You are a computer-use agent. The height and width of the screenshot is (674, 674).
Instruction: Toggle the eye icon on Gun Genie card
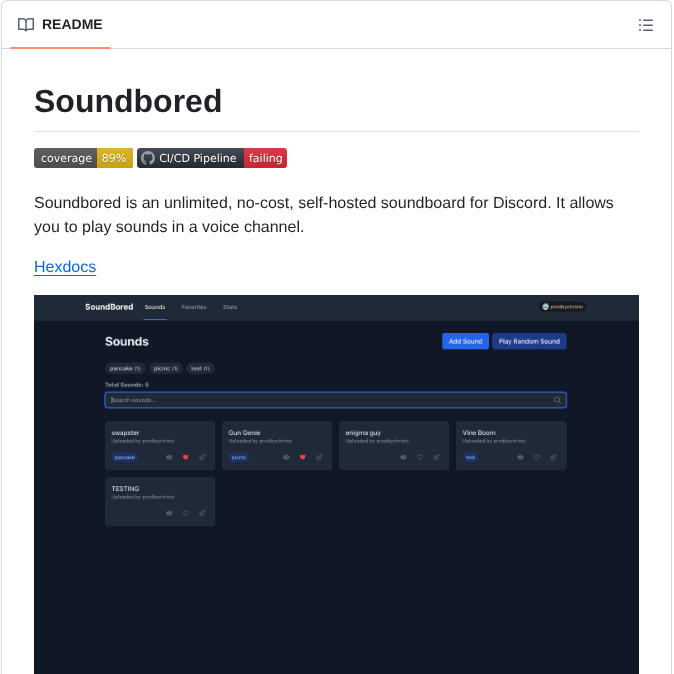coord(286,457)
